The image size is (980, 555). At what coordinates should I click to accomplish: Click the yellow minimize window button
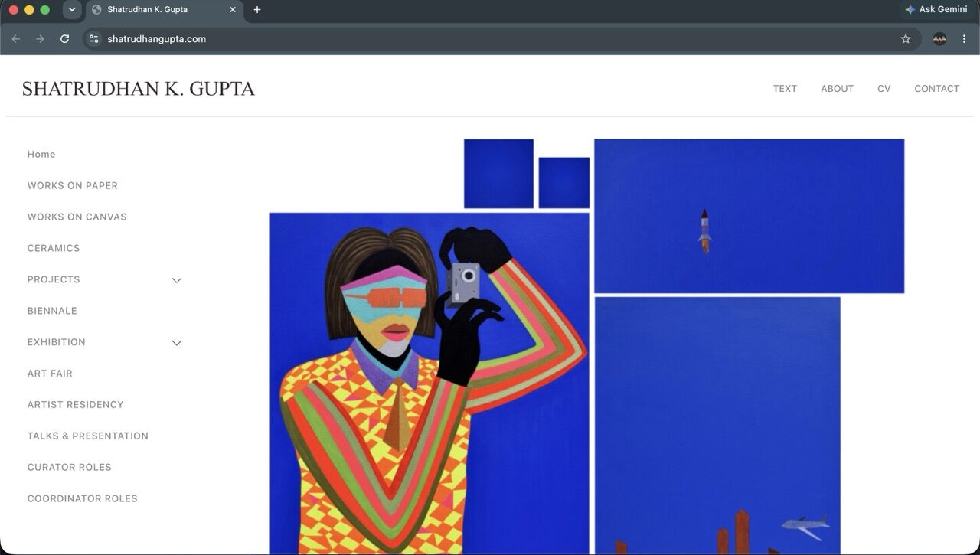coord(29,10)
